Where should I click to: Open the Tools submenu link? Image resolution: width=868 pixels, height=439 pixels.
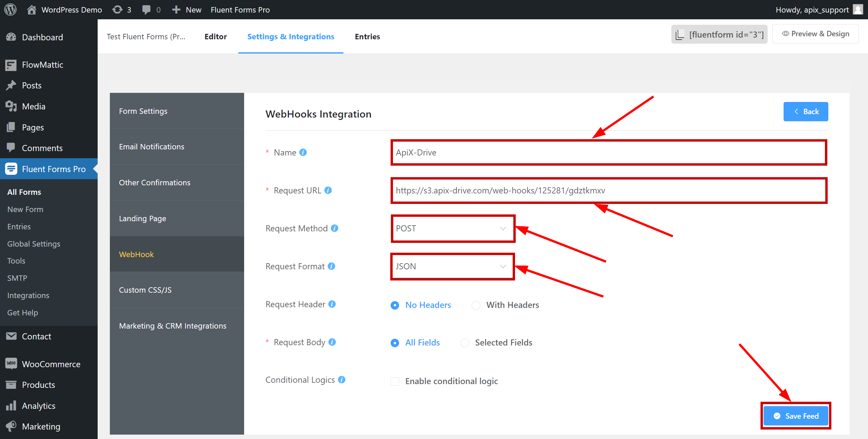[16, 261]
